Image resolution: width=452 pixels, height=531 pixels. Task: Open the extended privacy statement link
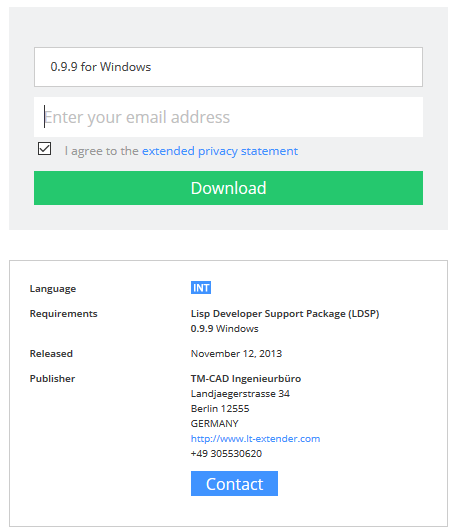point(220,151)
